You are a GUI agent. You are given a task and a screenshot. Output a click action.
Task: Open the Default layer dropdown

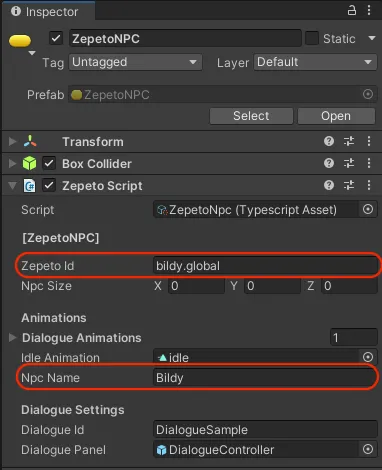click(x=315, y=62)
